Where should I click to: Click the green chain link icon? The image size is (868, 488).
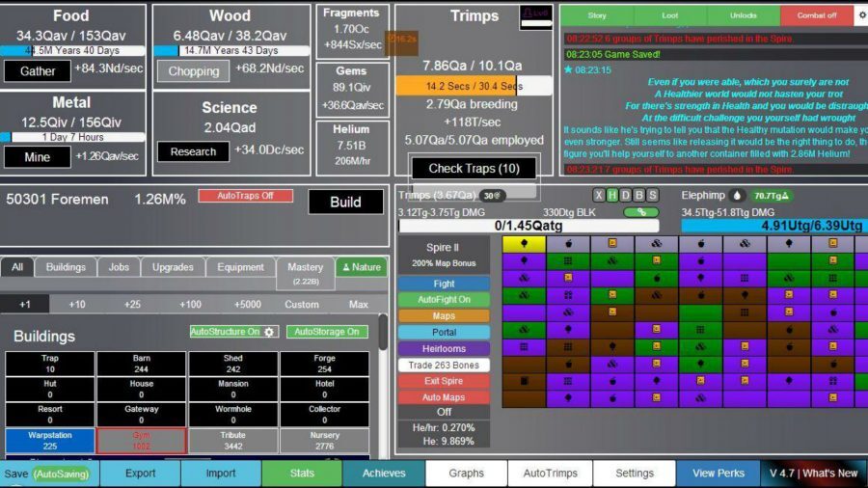pyautogui.click(x=641, y=212)
